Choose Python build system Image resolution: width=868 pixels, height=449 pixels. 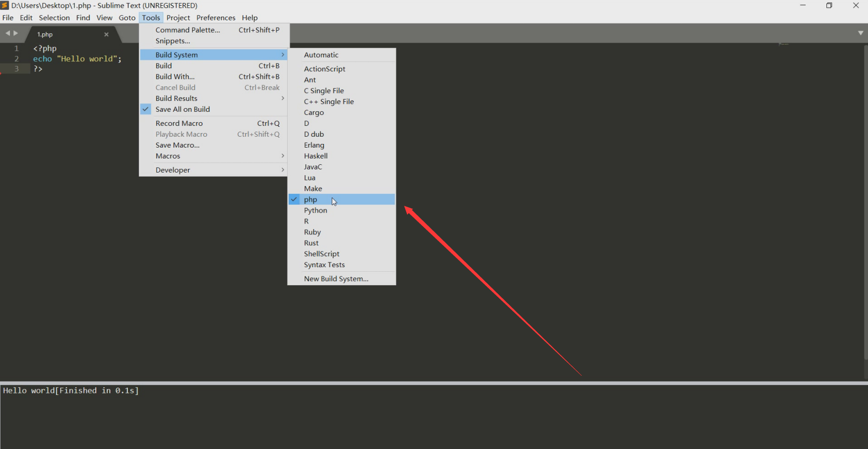pyautogui.click(x=342, y=210)
